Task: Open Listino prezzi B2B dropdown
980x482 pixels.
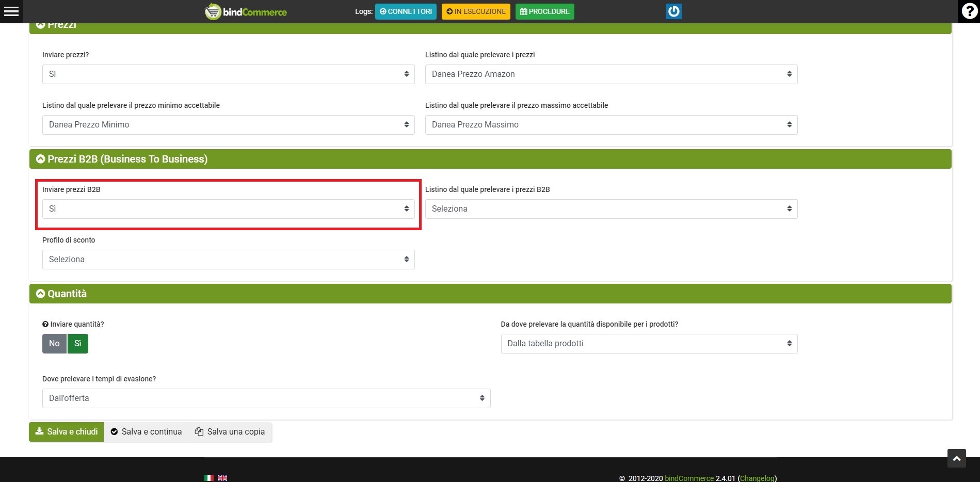Action: pos(611,209)
